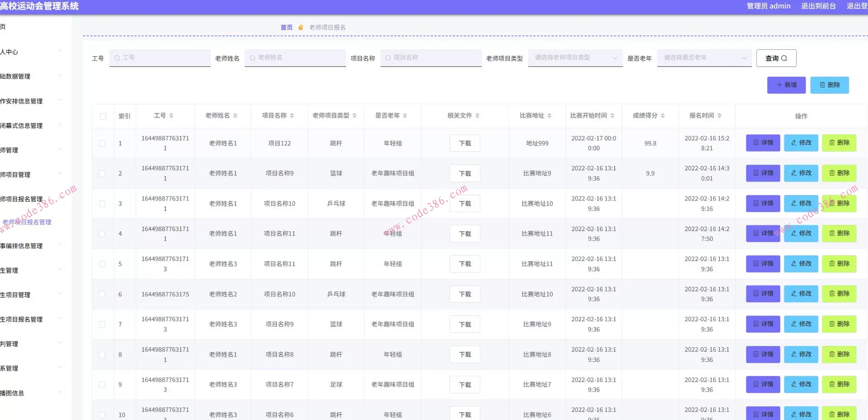This screenshot has width=868, height=420.
Task: Click 首页 in the breadcrumb
Action: point(286,28)
